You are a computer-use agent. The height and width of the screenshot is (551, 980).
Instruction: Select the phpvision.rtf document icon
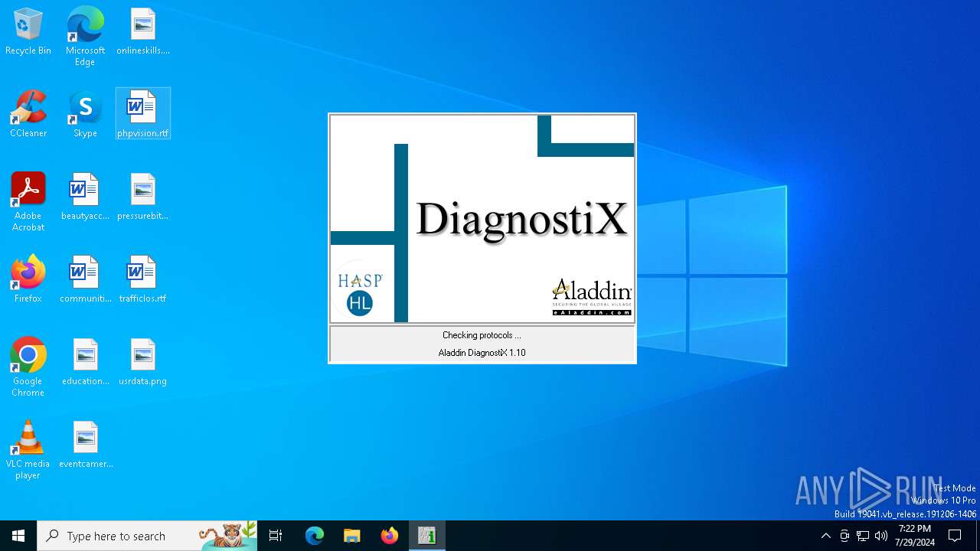tap(143, 115)
